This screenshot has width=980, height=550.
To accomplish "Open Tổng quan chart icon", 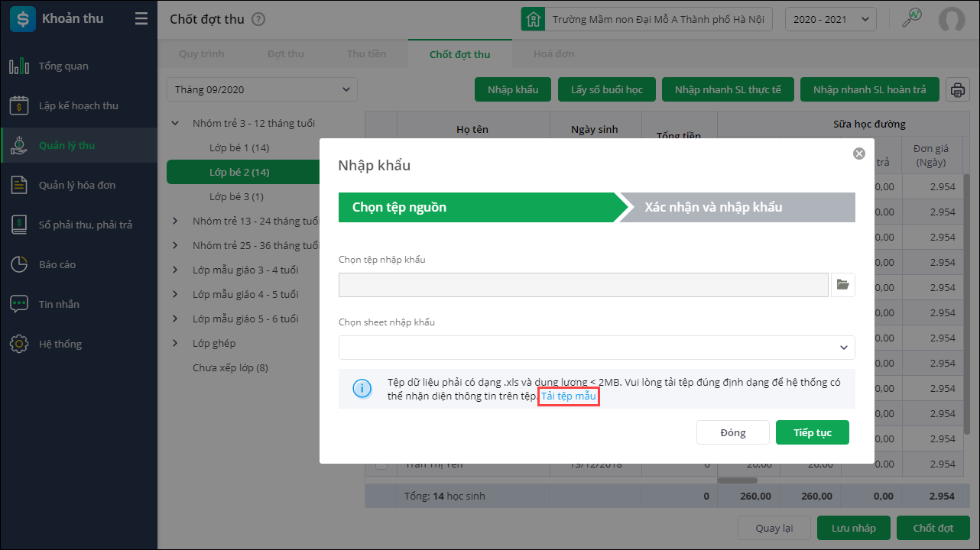I will 19,66.
